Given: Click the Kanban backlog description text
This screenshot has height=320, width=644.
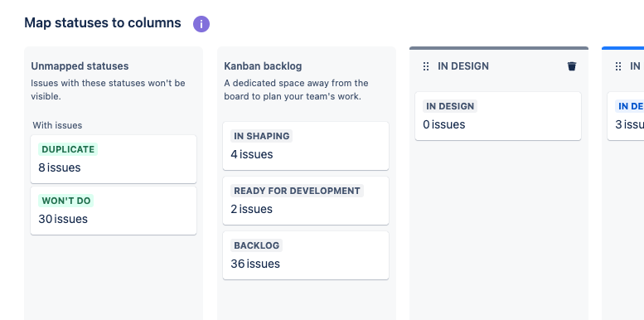Looking at the screenshot, I should [x=296, y=90].
